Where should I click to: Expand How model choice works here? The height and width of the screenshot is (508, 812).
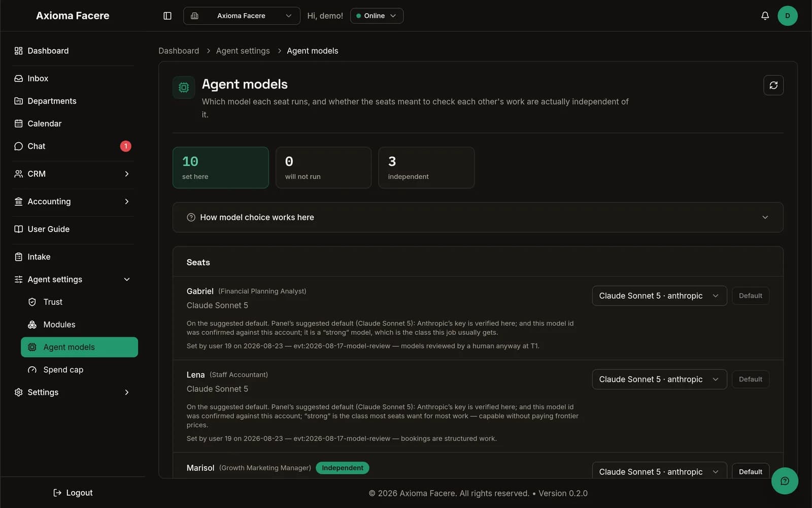[478, 217]
